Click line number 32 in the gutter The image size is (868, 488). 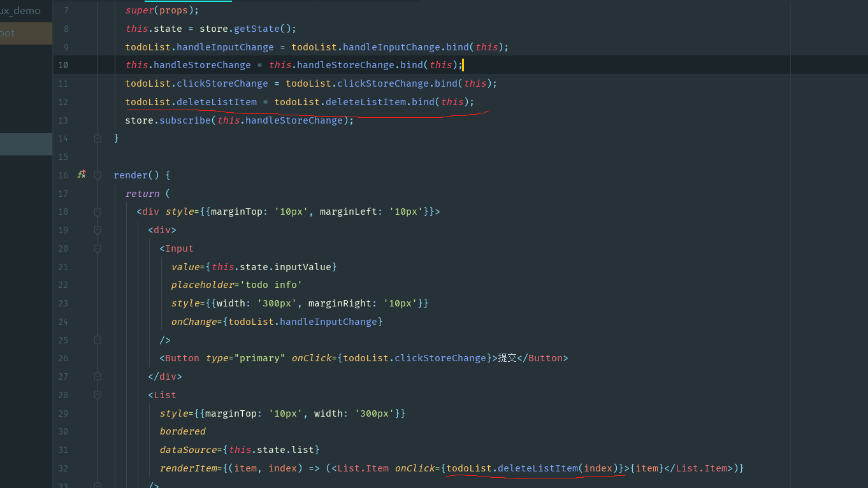point(63,468)
